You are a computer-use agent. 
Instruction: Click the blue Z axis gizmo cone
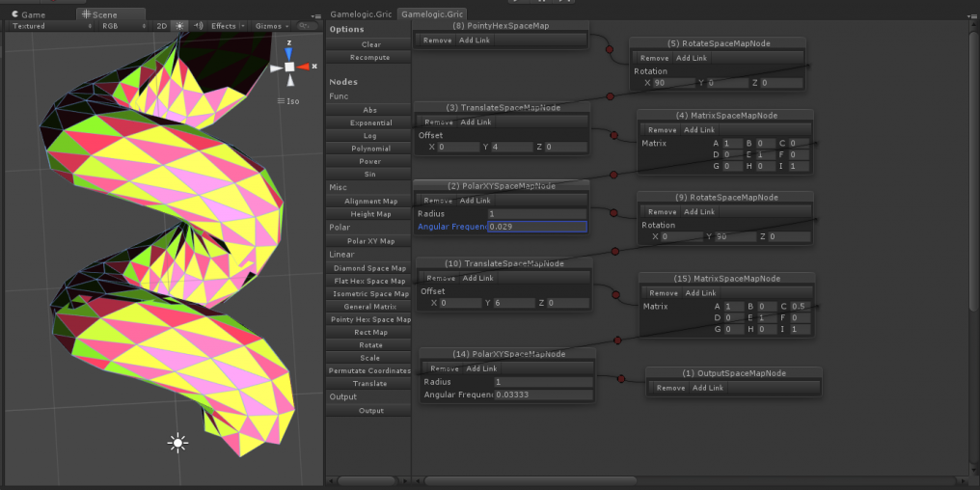pyautogui.click(x=288, y=49)
